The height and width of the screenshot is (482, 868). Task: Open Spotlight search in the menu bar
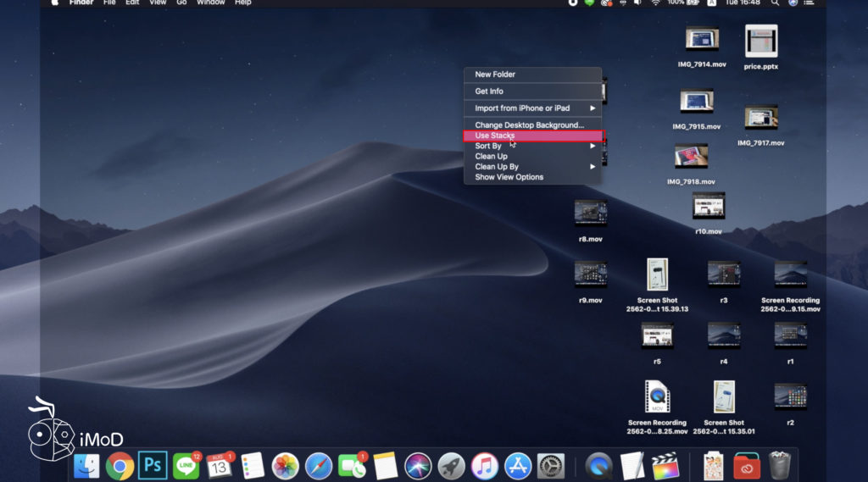click(x=775, y=3)
